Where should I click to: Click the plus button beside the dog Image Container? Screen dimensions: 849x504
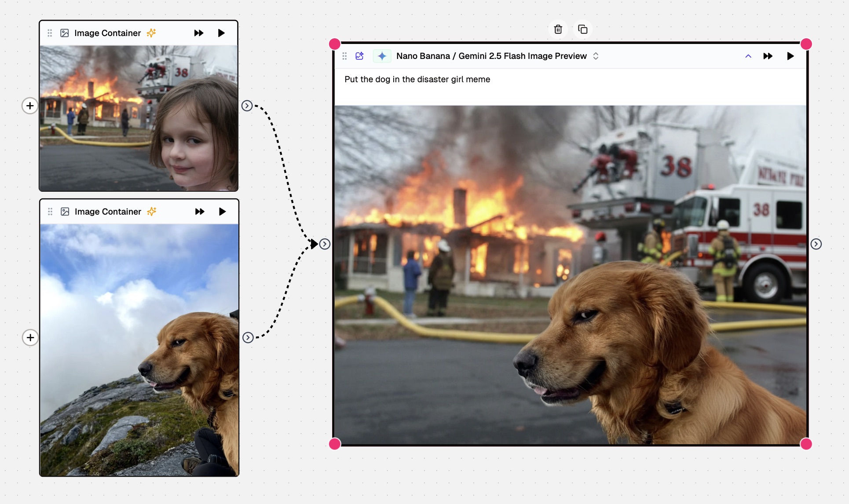(x=29, y=338)
